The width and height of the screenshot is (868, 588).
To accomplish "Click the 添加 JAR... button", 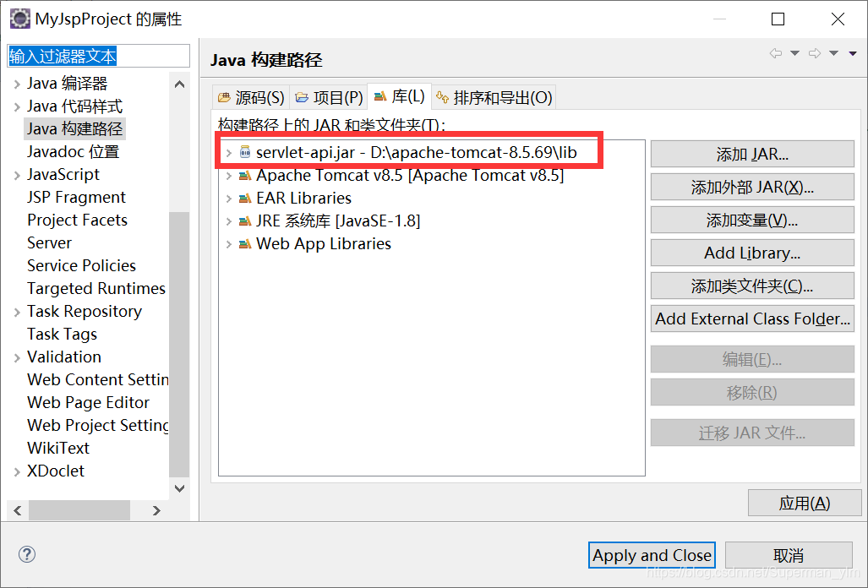I will click(x=751, y=153).
